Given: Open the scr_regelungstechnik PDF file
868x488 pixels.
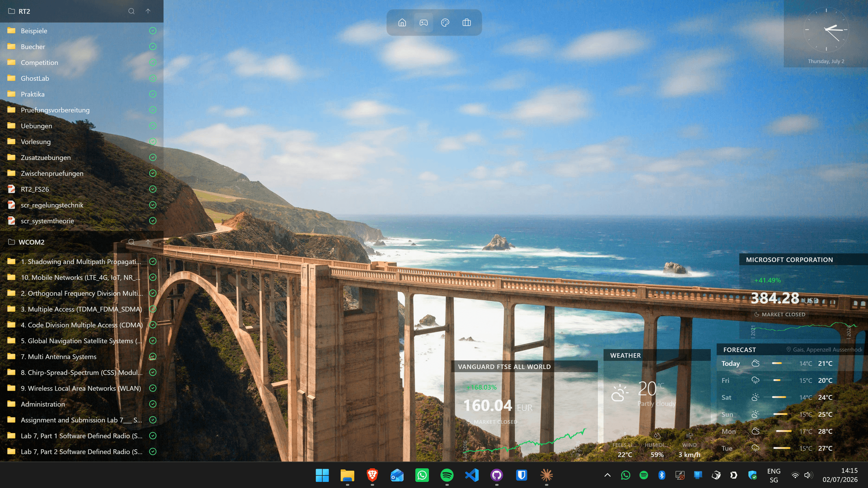Looking at the screenshot, I should pyautogui.click(x=82, y=205).
